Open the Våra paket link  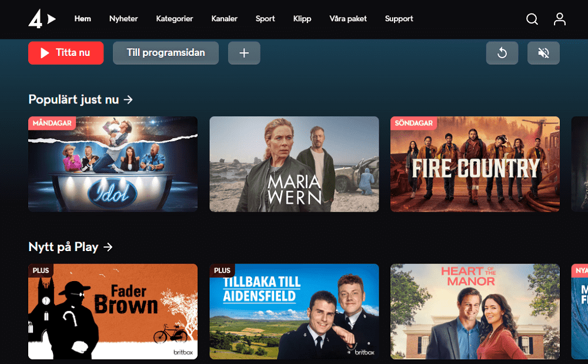348,19
